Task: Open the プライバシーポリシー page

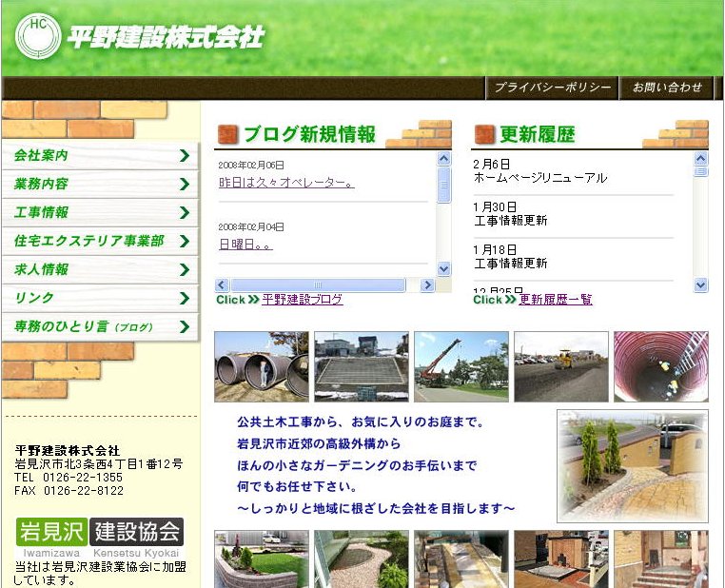Action: coord(553,88)
